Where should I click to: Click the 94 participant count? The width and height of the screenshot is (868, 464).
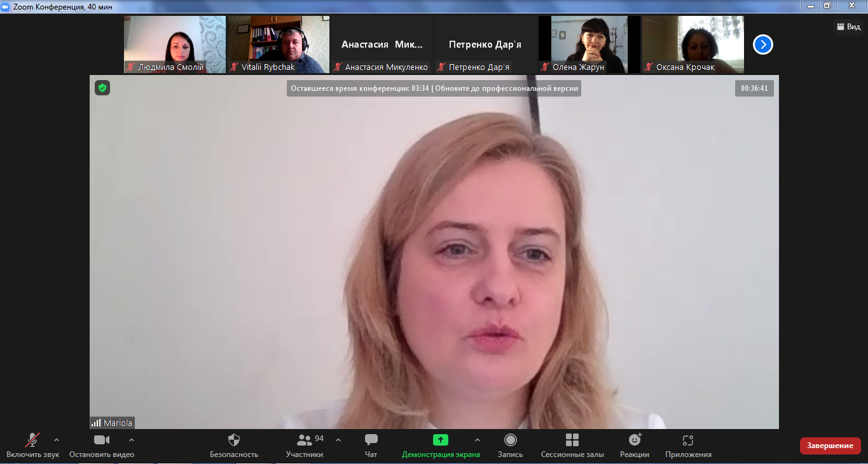319,439
